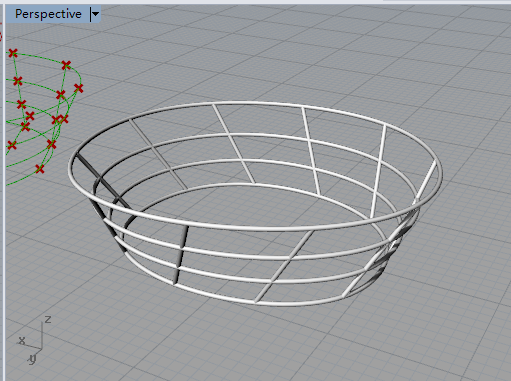Select the green dashed curve at its right bulge
The height and width of the screenshot is (381, 511).
(x=80, y=79)
